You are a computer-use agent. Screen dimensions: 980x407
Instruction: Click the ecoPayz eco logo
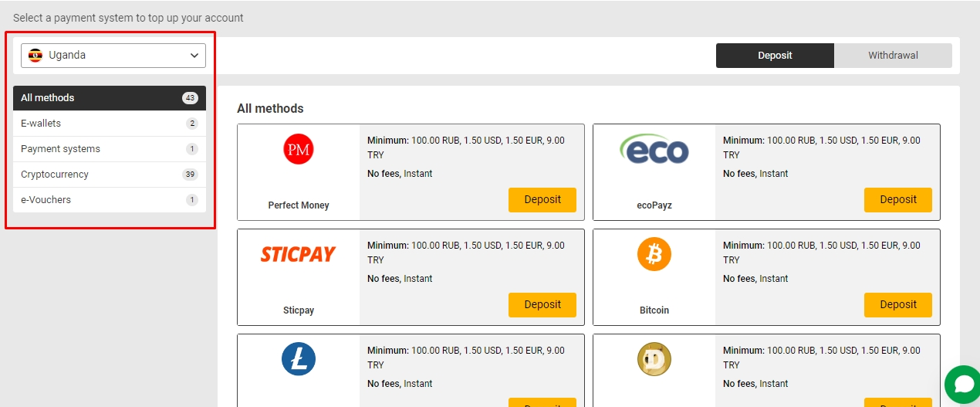[654, 148]
